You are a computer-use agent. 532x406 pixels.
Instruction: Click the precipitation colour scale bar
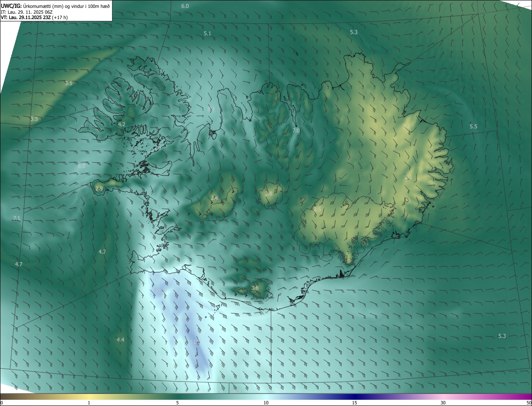pos(266,396)
